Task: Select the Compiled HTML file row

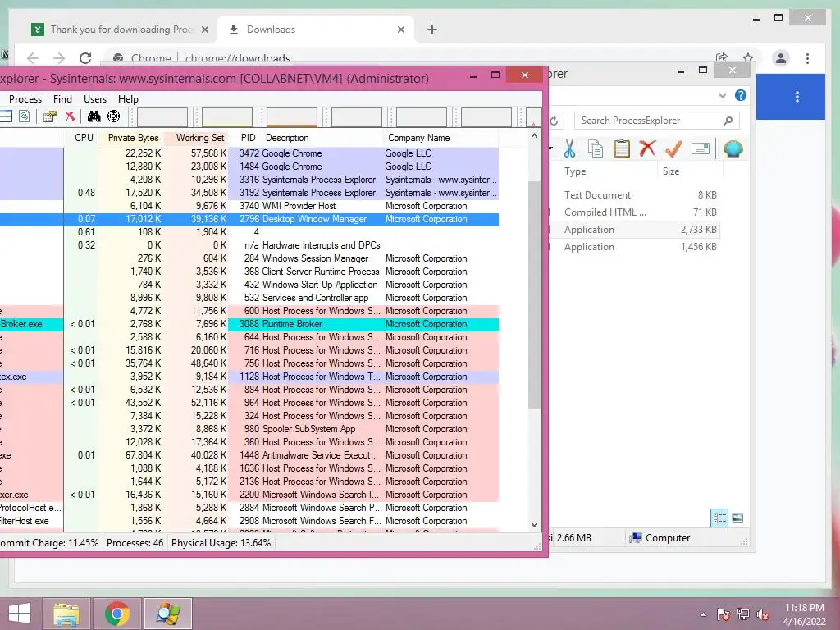Action: [x=635, y=212]
